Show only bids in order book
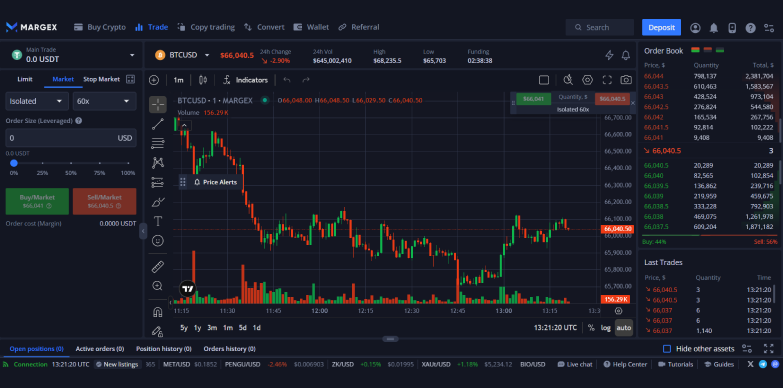Viewport: 783px width, 388px height. point(720,50)
